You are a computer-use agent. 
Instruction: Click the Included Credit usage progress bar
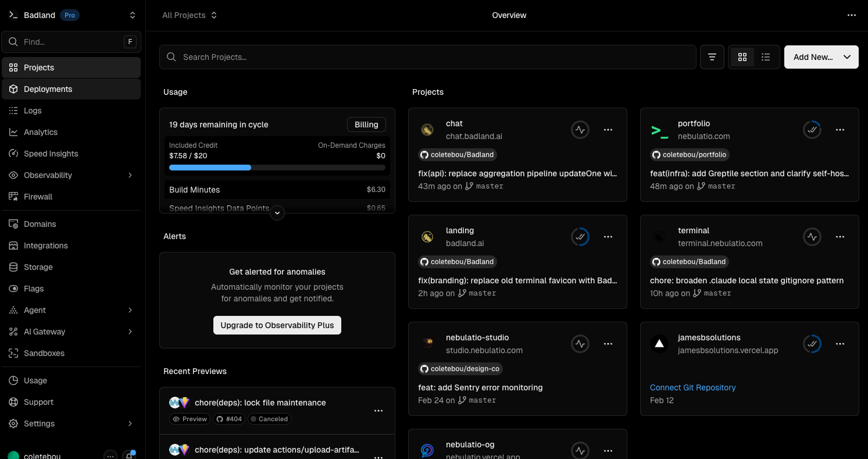(x=277, y=167)
